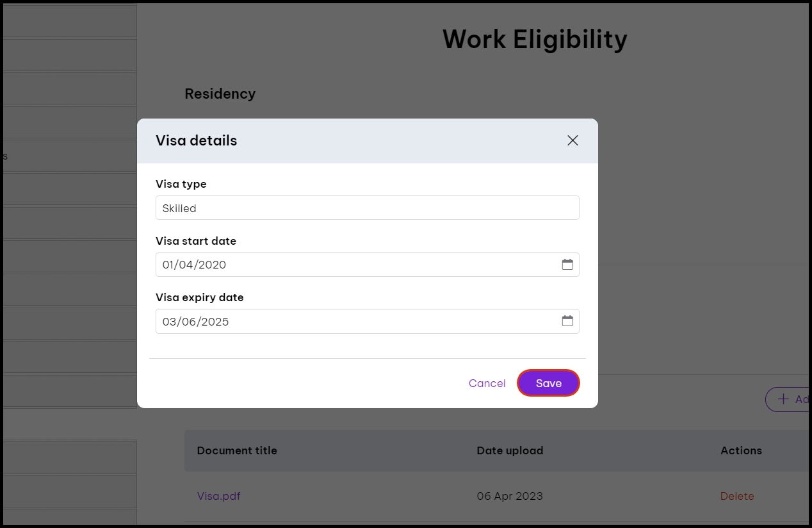Click the Visa expiry date label
This screenshot has width=812, height=528.
pos(200,297)
